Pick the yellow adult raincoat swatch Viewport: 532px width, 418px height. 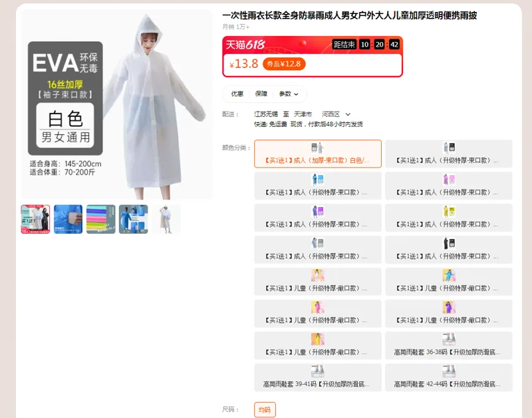tap(448, 217)
